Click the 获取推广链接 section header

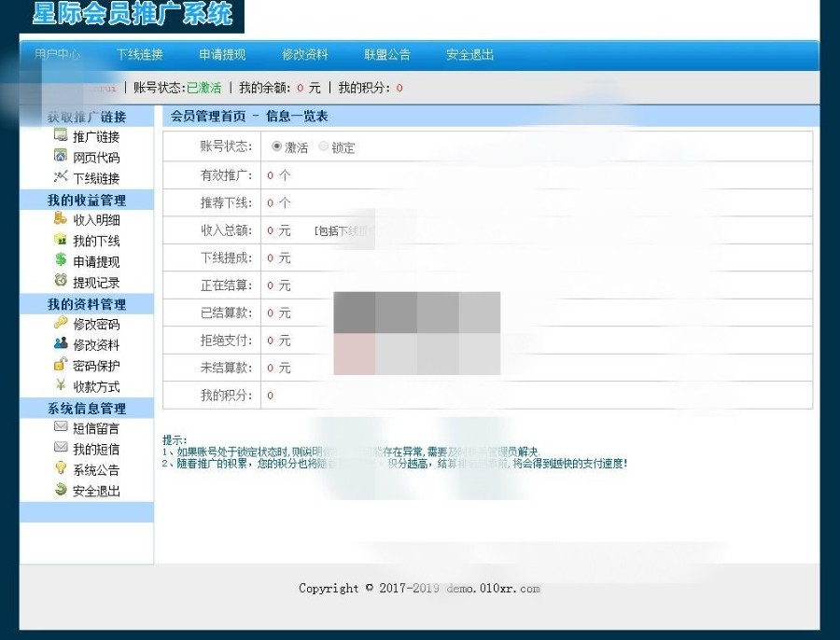click(87, 117)
